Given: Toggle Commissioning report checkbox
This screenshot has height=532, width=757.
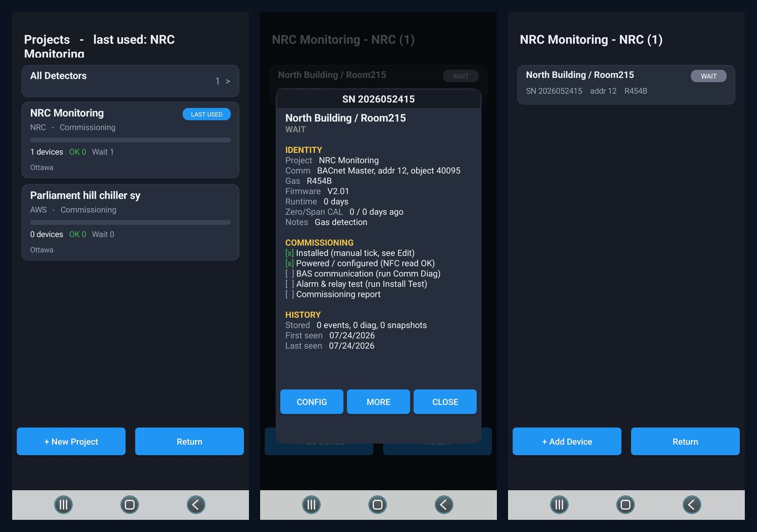Looking at the screenshot, I should point(290,294).
